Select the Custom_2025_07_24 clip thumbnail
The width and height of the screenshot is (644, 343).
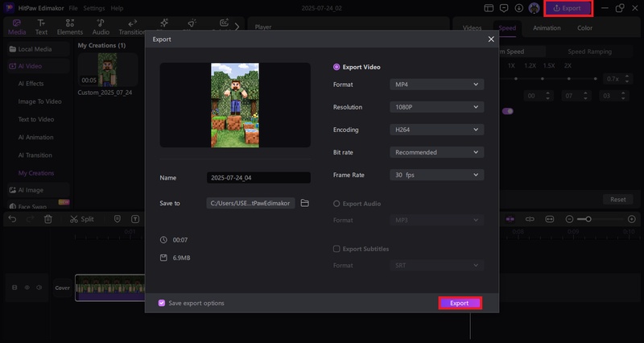pos(107,70)
